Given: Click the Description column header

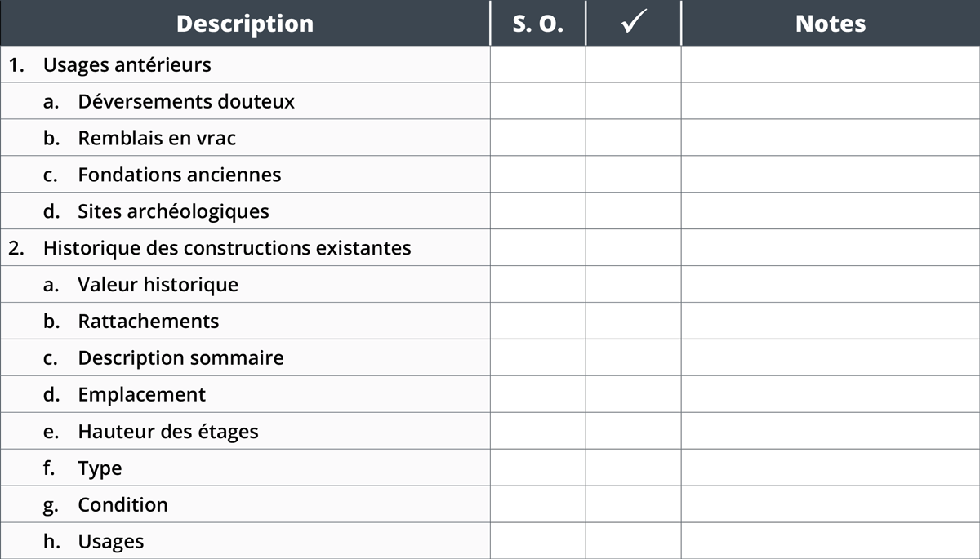Looking at the screenshot, I should point(244,24).
